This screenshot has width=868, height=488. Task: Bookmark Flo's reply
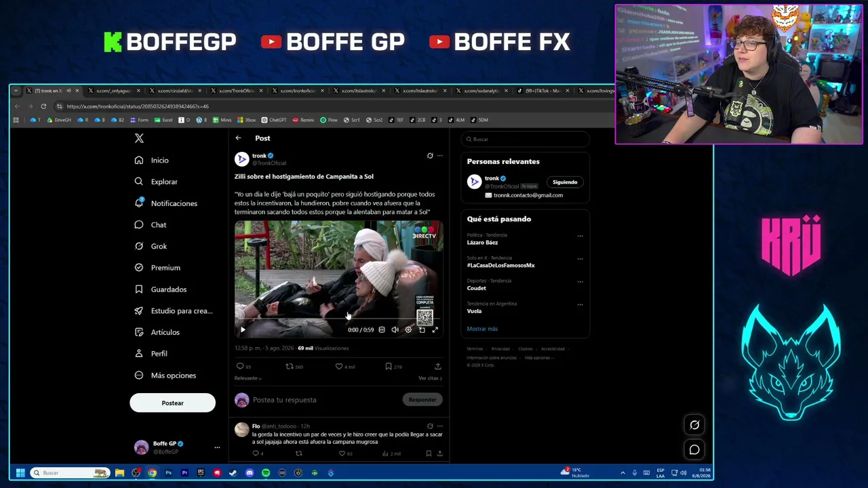(x=429, y=453)
